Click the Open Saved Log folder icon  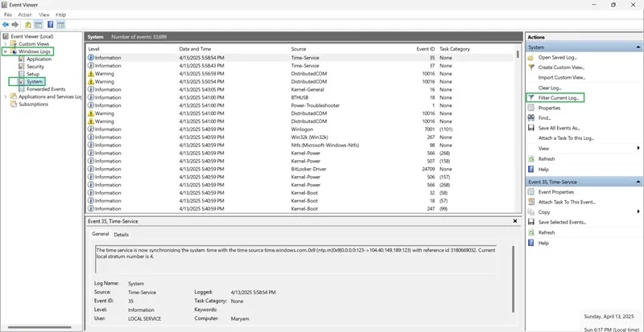[x=530, y=57]
